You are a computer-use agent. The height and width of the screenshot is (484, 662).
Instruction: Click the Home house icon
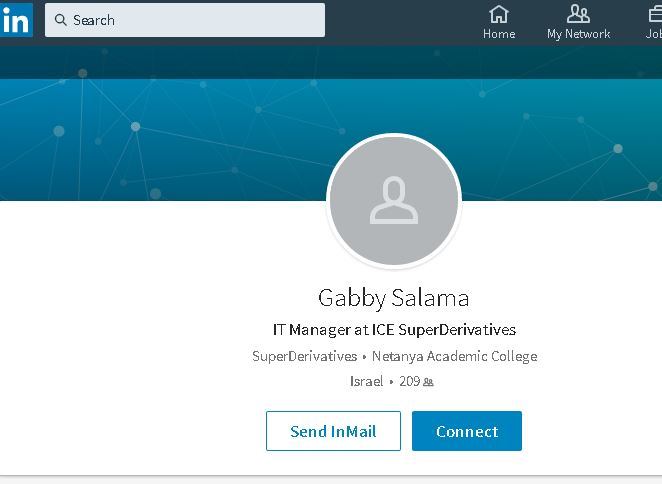(x=498, y=14)
